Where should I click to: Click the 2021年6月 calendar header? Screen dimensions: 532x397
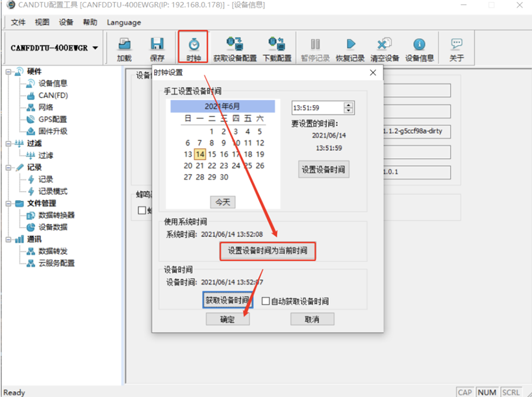(x=223, y=106)
